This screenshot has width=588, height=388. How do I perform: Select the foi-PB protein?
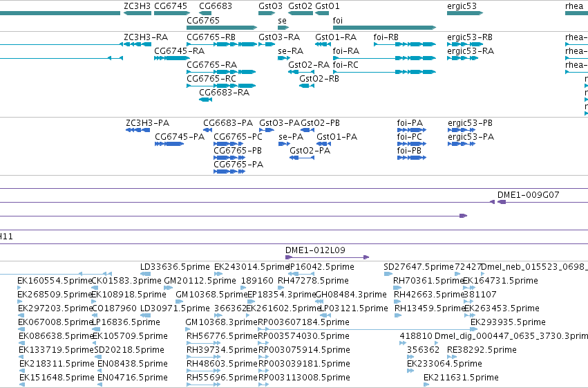click(412, 158)
